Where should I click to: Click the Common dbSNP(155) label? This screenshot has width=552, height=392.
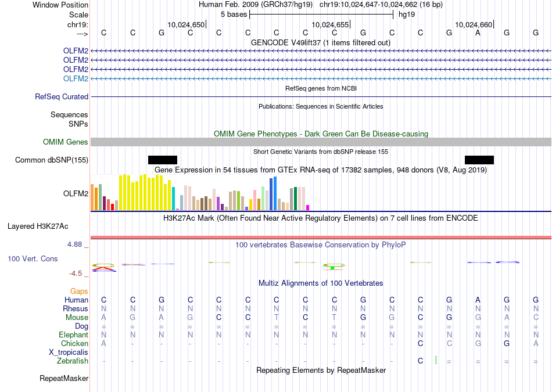[52, 160]
